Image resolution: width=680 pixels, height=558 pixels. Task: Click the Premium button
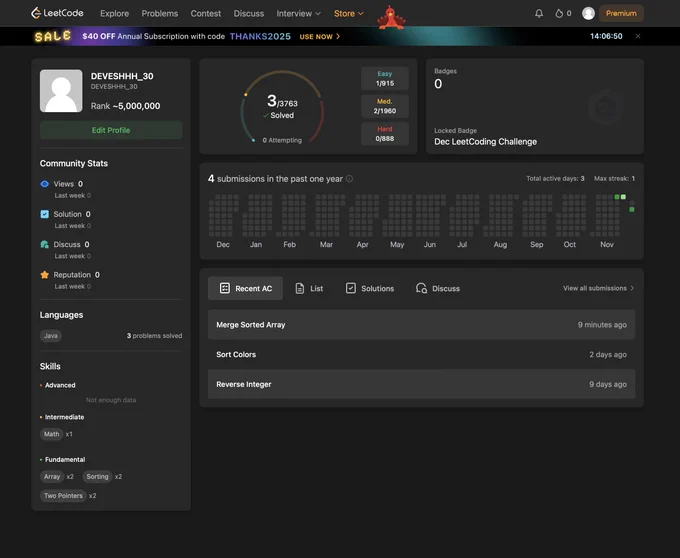(x=621, y=13)
